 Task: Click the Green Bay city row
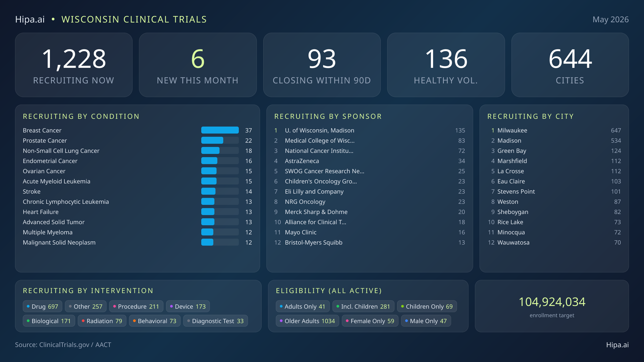click(x=554, y=151)
